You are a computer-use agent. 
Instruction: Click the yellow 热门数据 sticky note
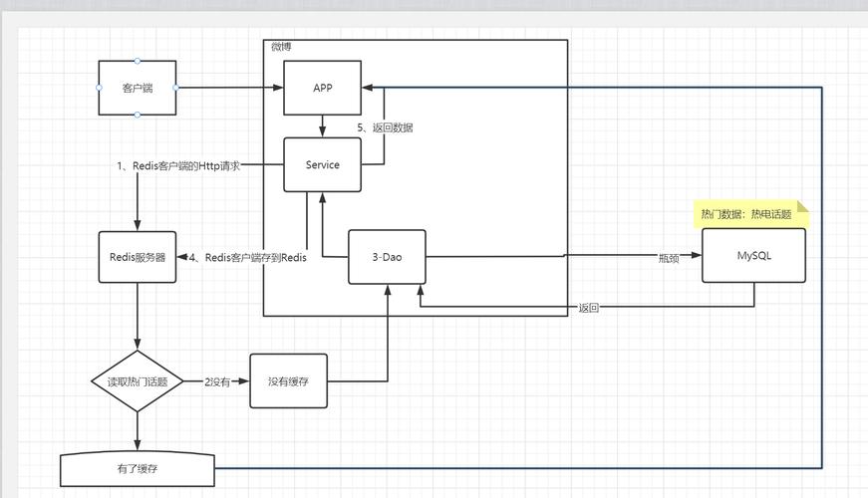coord(751,214)
